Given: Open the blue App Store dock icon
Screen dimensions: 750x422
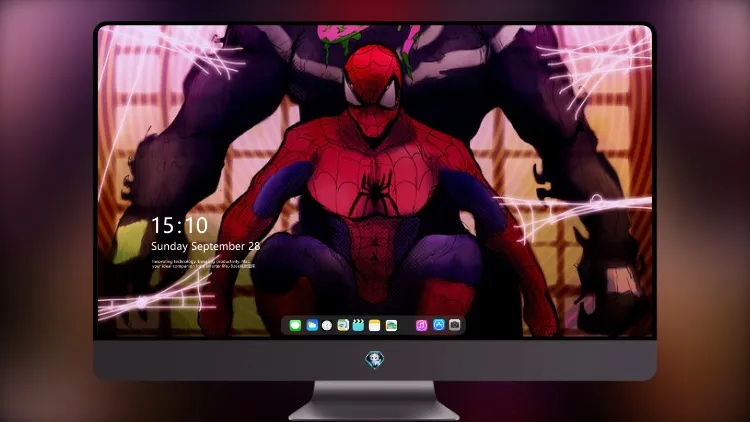Looking at the screenshot, I should click(x=439, y=325).
